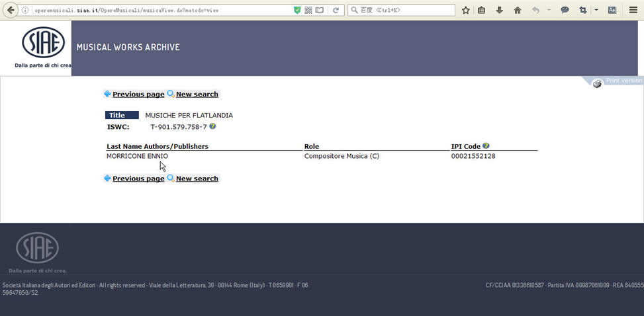Click the help icon next to IPI Code

pos(486,145)
